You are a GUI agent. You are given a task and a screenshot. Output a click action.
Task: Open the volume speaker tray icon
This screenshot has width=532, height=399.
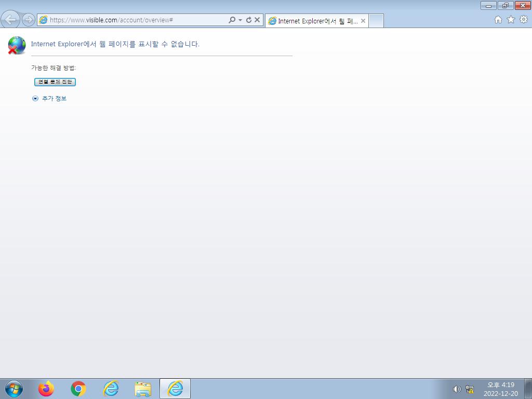tap(457, 389)
